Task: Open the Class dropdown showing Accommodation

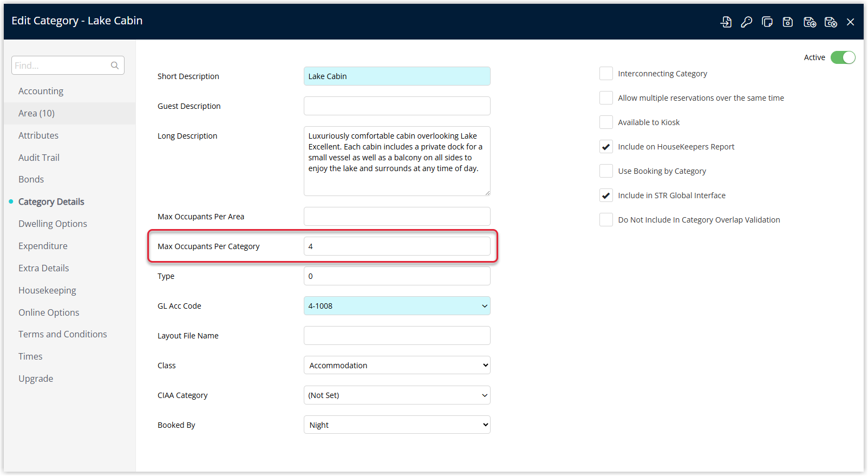Action: (397, 366)
